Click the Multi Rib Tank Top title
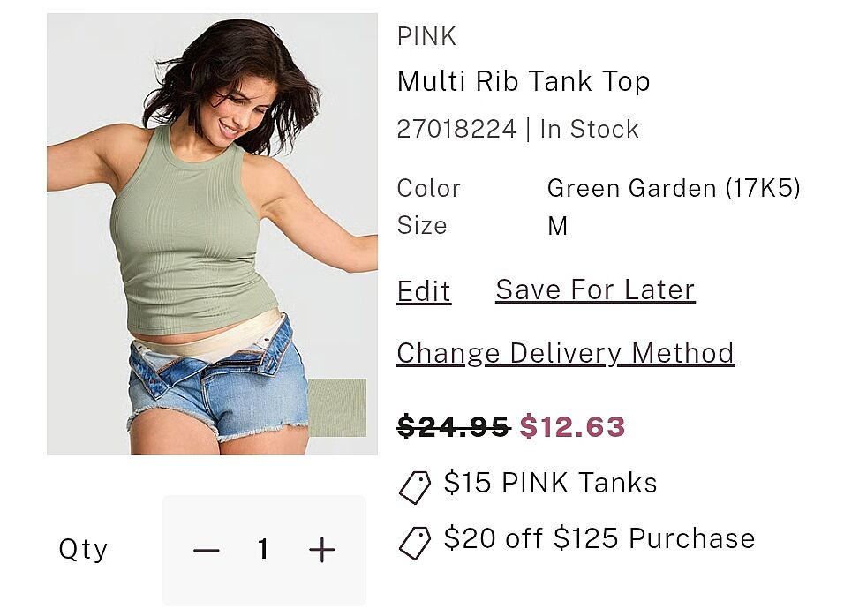This screenshot has height=616, width=844. coord(524,81)
